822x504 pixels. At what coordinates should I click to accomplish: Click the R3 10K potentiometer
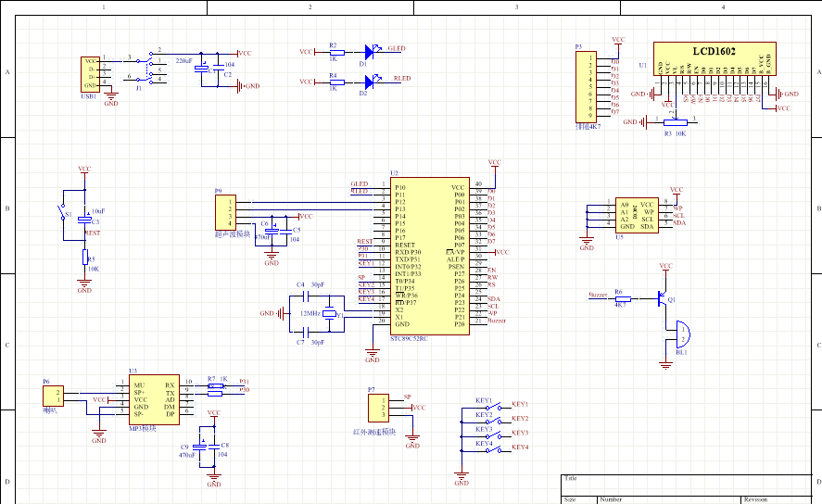tap(676, 122)
